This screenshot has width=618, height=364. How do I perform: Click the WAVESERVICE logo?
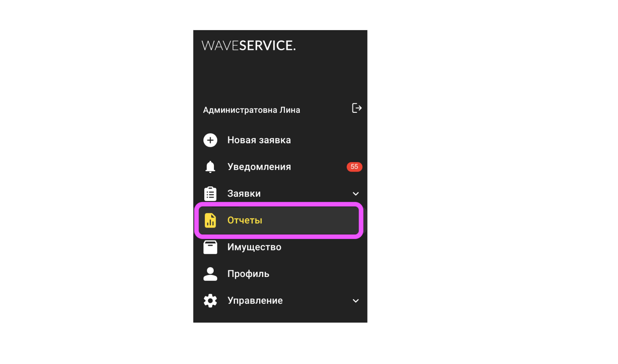[249, 46]
